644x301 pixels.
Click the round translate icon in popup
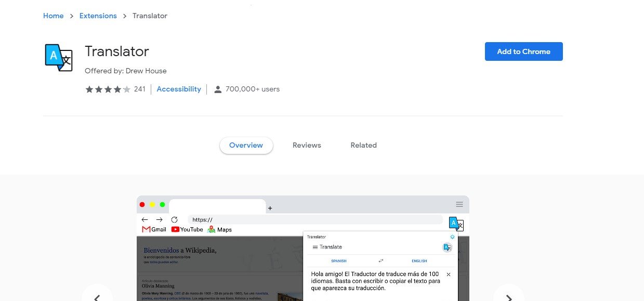click(447, 247)
